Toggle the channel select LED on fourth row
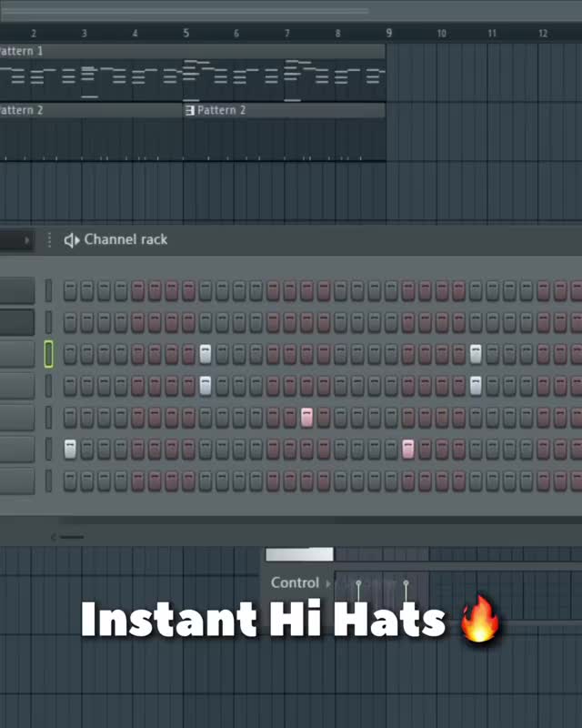 (48, 386)
